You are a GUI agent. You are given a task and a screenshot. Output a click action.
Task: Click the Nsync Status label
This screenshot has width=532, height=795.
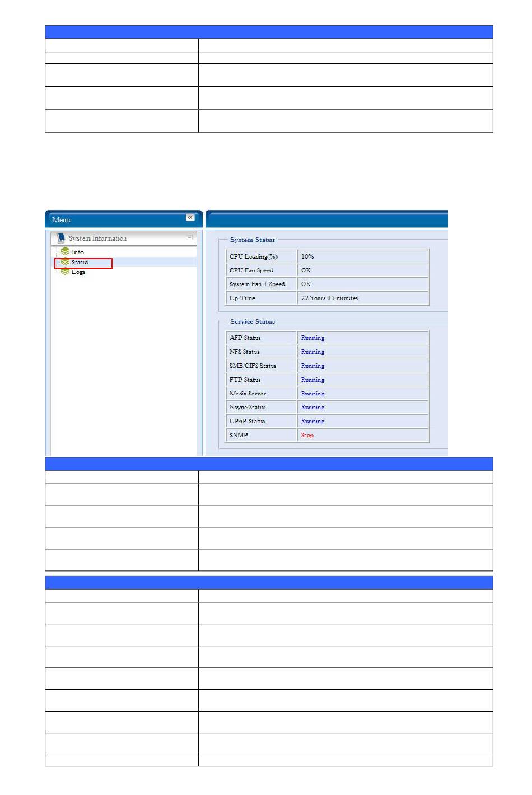(247, 408)
